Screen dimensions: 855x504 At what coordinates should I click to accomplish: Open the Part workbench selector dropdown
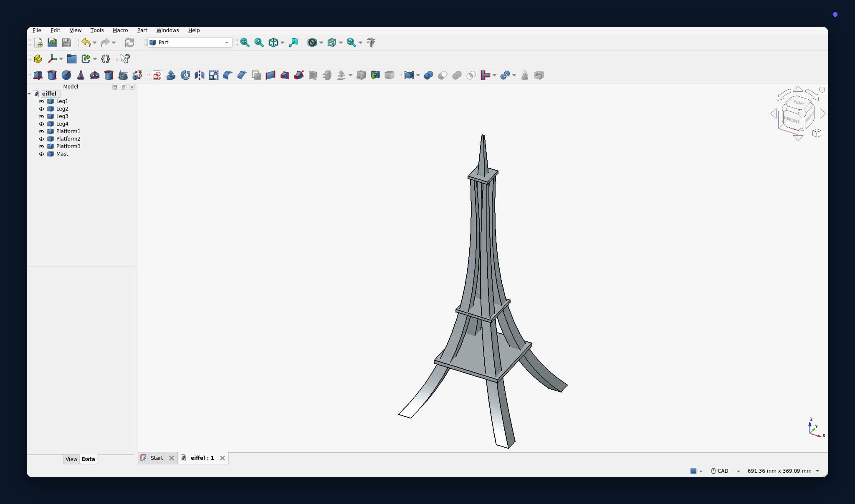(x=190, y=43)
